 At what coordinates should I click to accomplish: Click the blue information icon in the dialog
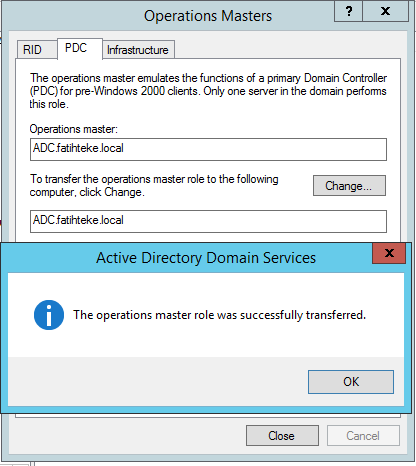click(49, 315)
